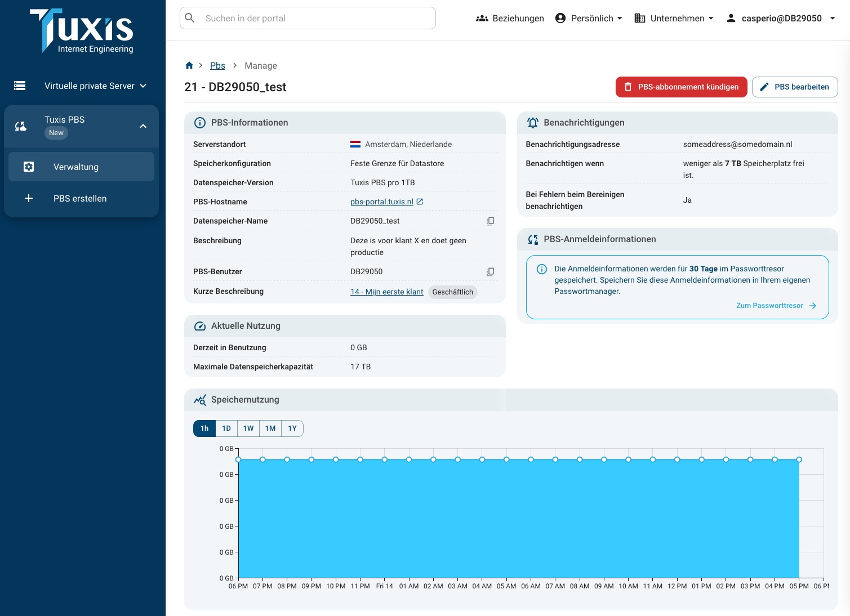Collapse the Tuxis PBS sidebar section
This screenshot has width=850, height=616.
143,126
